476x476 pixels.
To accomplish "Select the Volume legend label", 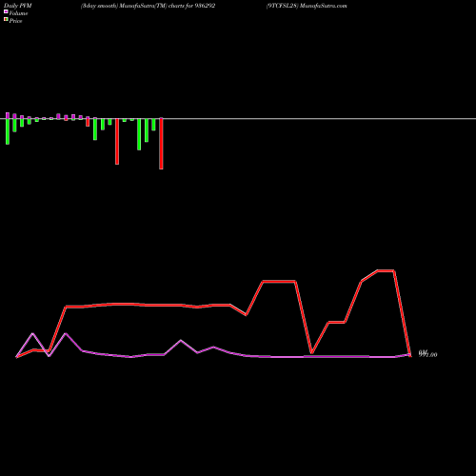I will (x=18, y=13).
